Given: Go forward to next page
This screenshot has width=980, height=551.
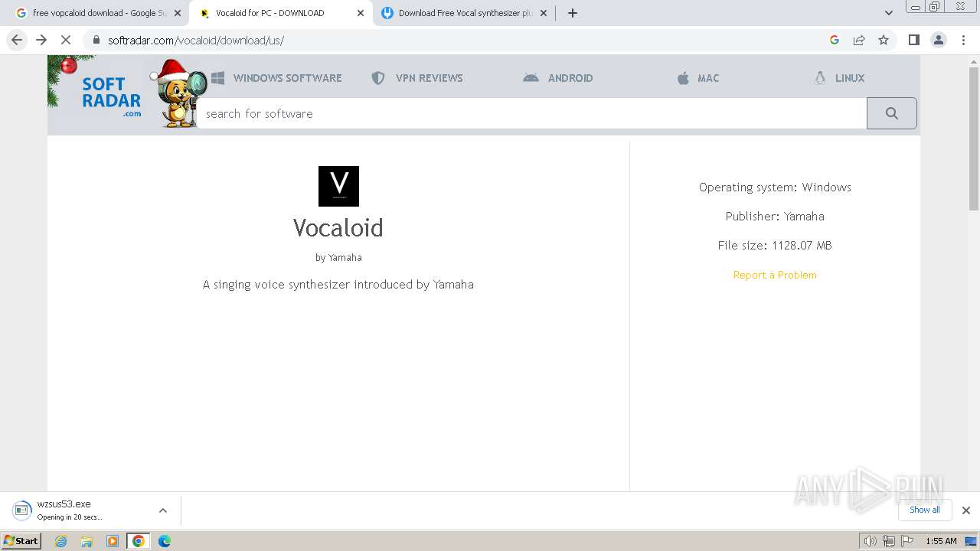Looking at the screenshot, I should point(41,40).
